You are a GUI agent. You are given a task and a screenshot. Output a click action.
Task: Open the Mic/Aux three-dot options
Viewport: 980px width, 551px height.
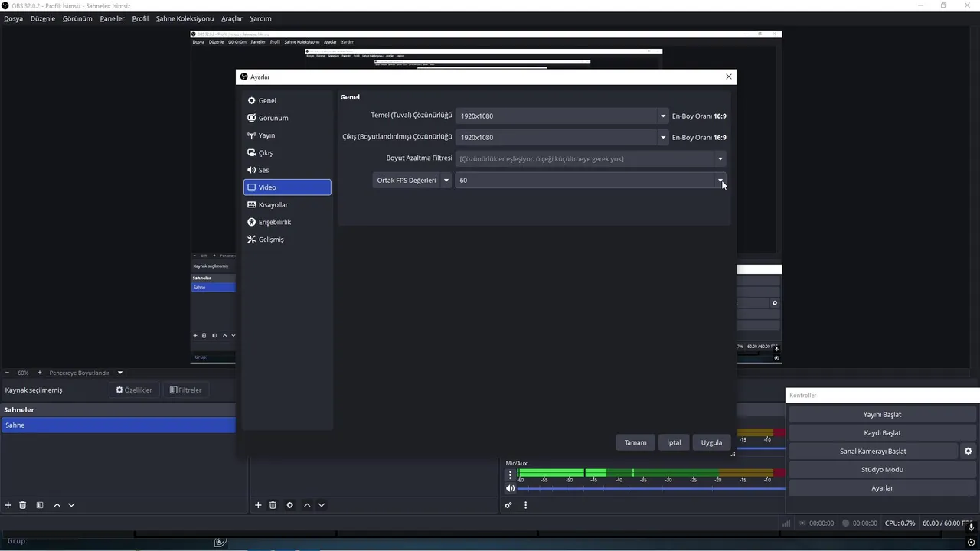pyautogui.click(x=511, y=474)
